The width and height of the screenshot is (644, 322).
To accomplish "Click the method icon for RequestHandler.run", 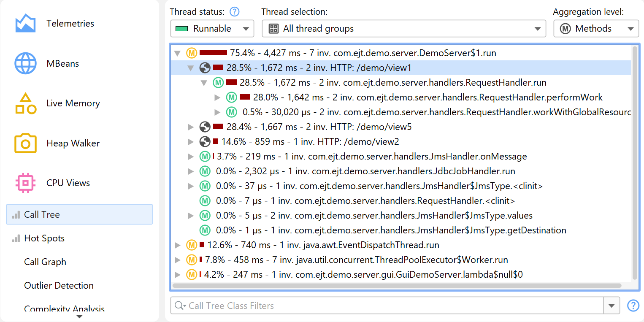I will 218,82.
